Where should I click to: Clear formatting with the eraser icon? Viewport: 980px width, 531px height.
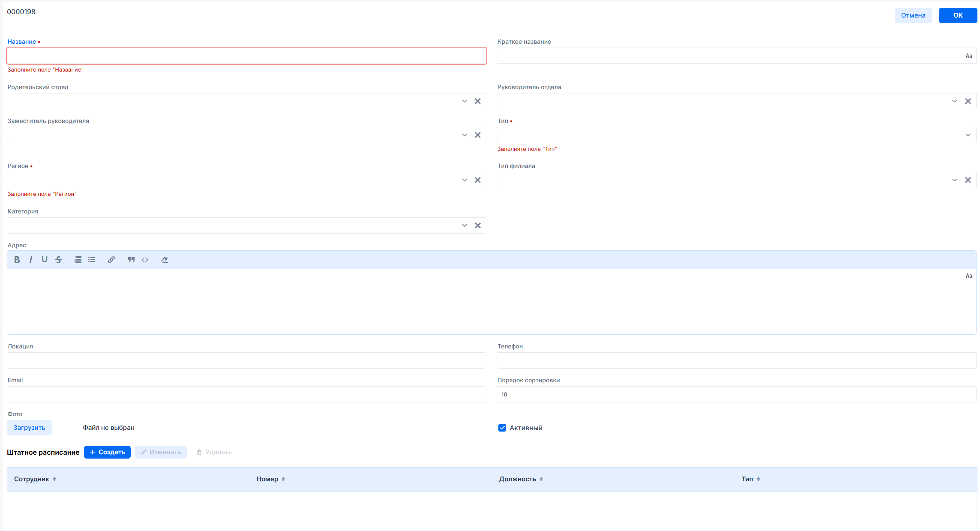[165, 260]
